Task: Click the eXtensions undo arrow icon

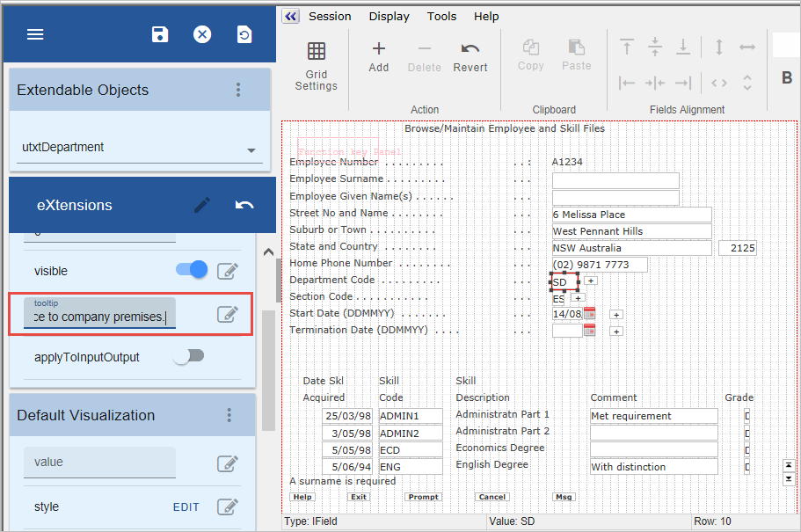Action: coord(244,205)
